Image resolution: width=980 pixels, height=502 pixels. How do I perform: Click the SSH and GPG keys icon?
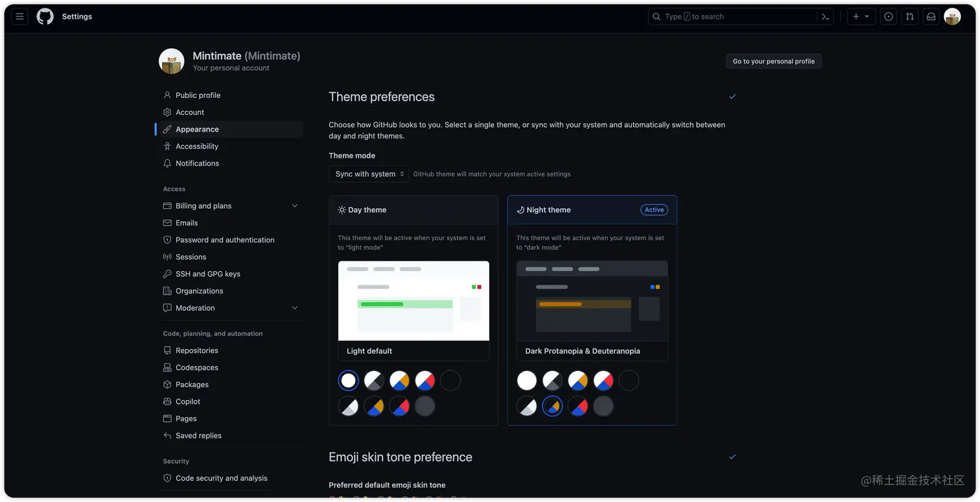(167, 273)
